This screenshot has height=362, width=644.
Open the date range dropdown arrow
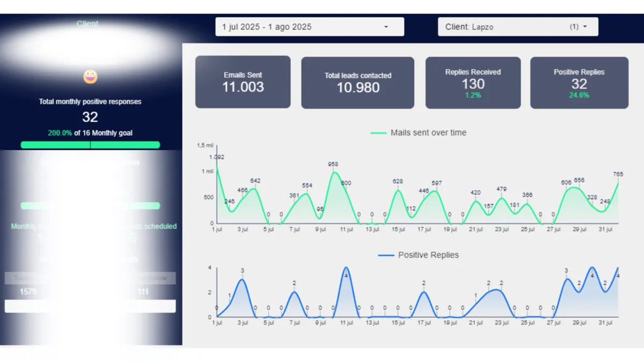click(386, 27)
